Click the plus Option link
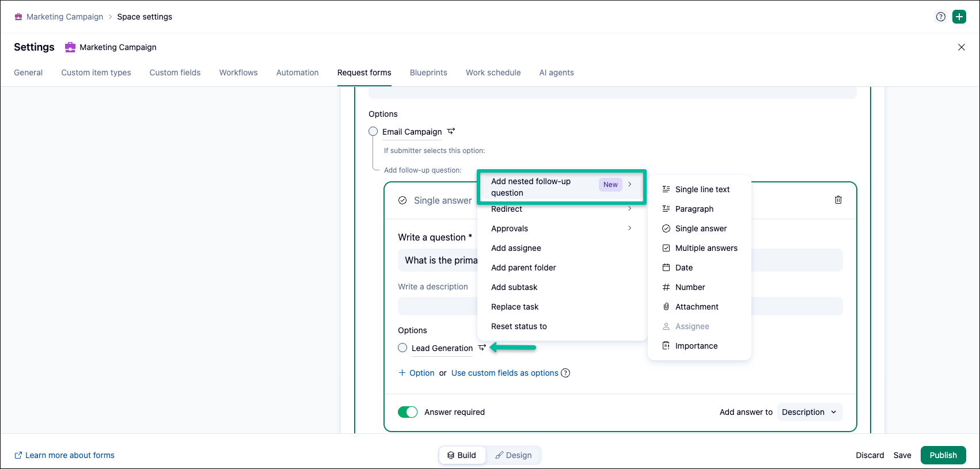Viewport: 980px width, 469px height. [416, 373]
